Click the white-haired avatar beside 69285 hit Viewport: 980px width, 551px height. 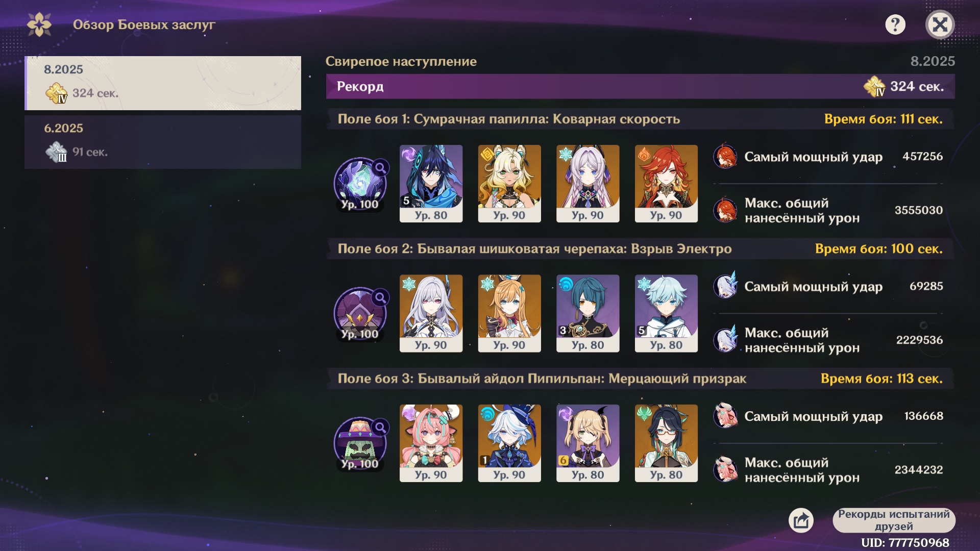pos(725,286)
